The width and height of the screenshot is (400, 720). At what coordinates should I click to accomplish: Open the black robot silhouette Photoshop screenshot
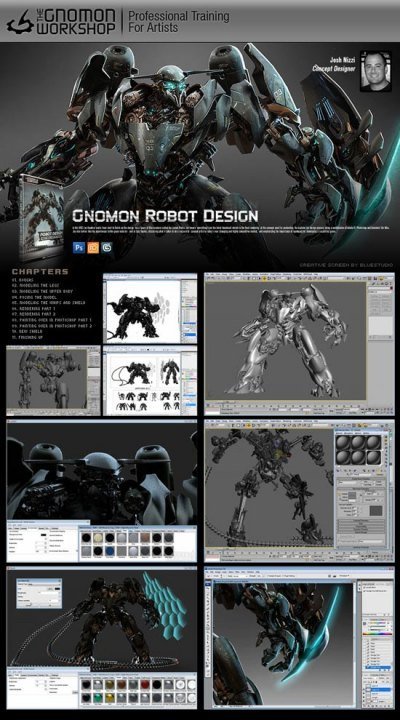click(x=150, y=308)
